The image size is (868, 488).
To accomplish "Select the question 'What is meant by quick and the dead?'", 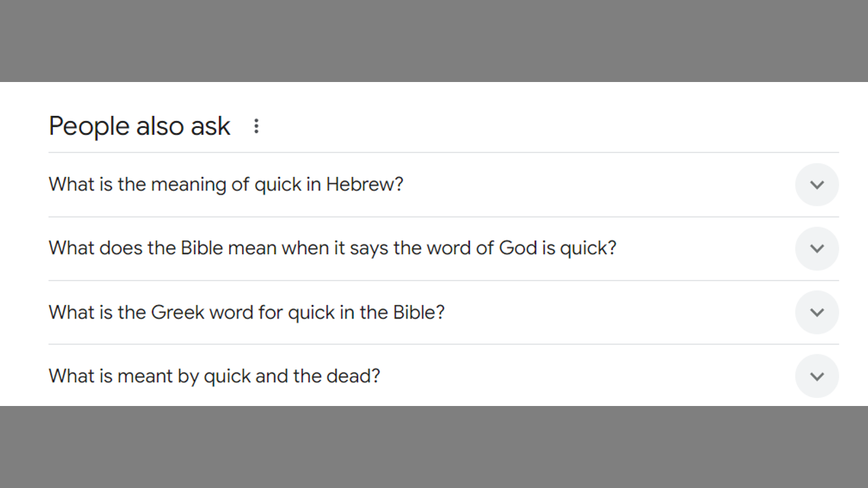I will point(214,376).
